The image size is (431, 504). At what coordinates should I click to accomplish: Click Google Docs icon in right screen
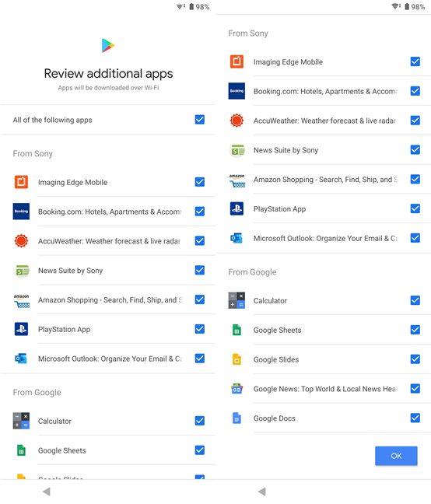(237, 418)
